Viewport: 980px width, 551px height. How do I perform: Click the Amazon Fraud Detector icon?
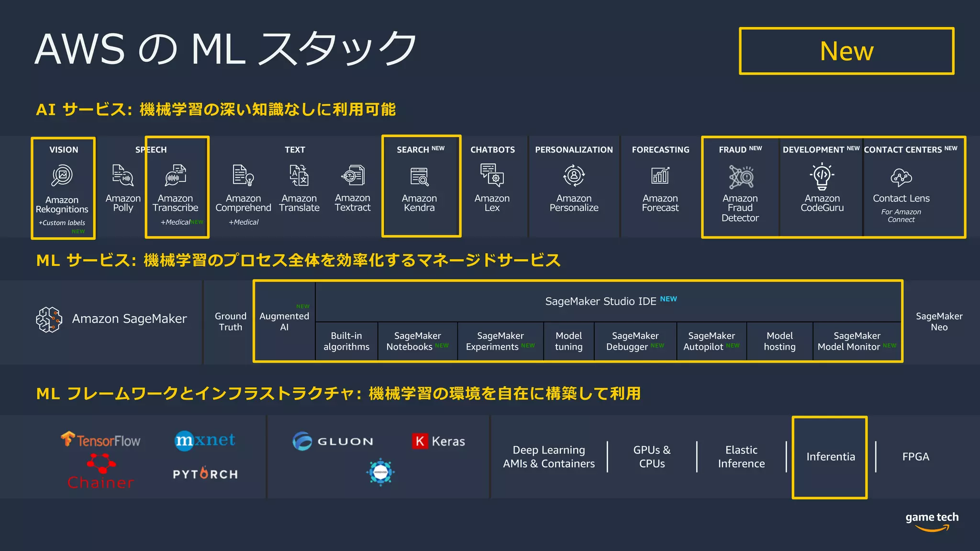741,177
